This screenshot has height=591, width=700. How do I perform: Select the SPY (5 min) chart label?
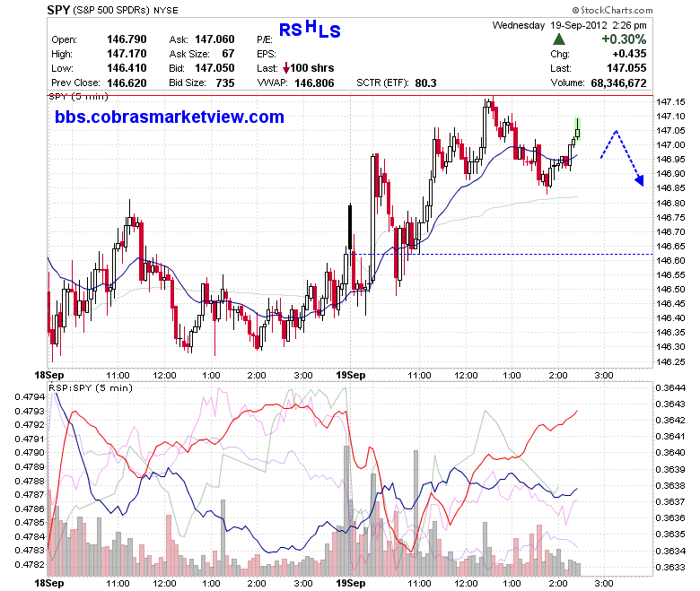pyautogui.click(x=79, y=96)
